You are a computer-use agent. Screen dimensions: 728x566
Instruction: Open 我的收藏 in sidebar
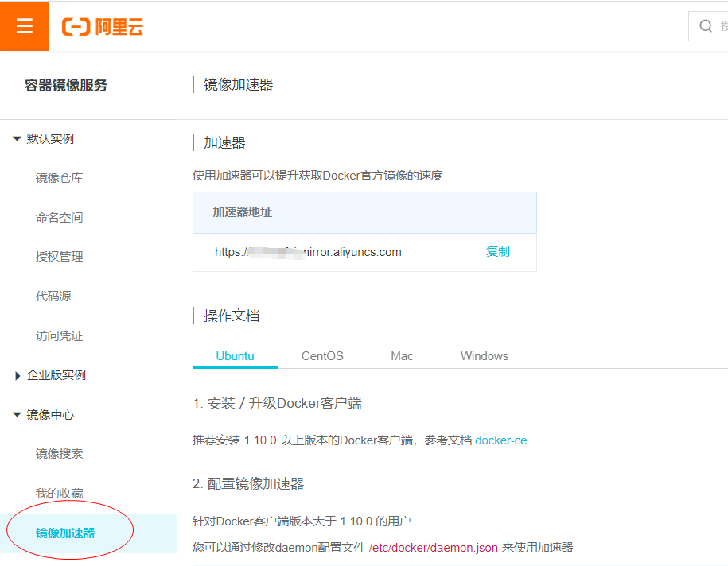[x=60, y=493]
